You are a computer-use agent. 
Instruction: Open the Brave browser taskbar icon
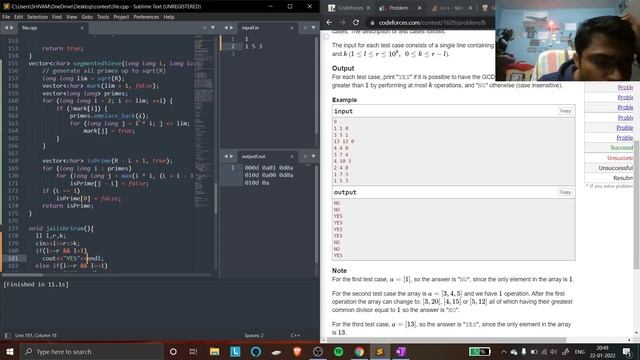coord(297,351)
